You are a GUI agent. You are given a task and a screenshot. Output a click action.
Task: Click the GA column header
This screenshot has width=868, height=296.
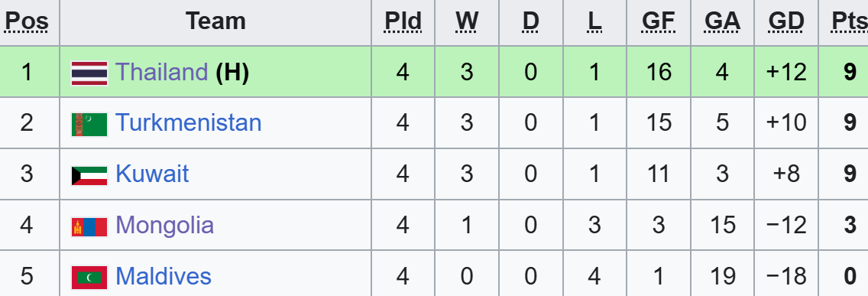coord(722,21)
